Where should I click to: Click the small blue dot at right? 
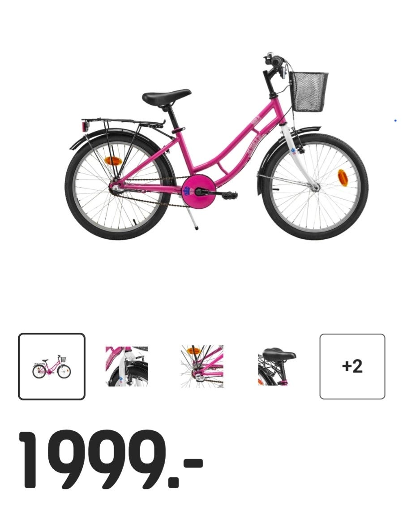coord(395,121)
